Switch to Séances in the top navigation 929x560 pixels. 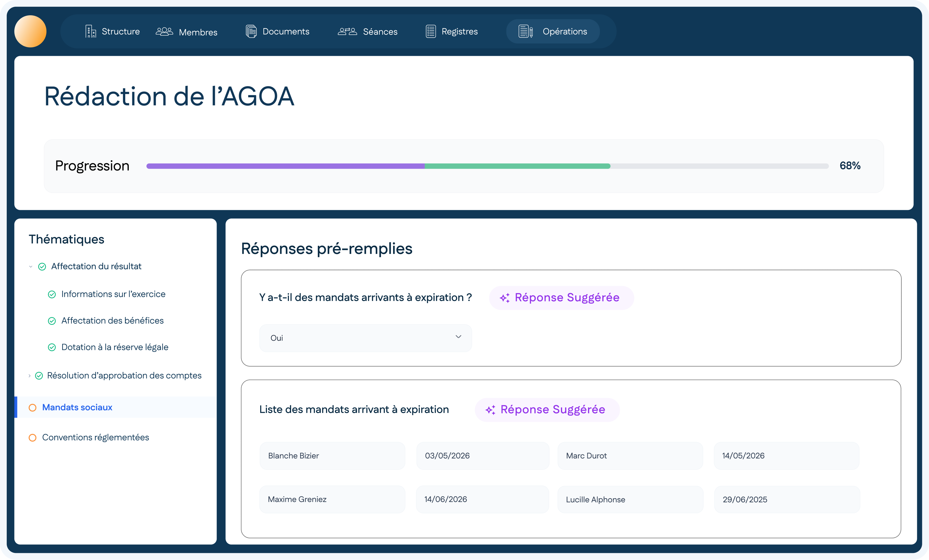367,32
